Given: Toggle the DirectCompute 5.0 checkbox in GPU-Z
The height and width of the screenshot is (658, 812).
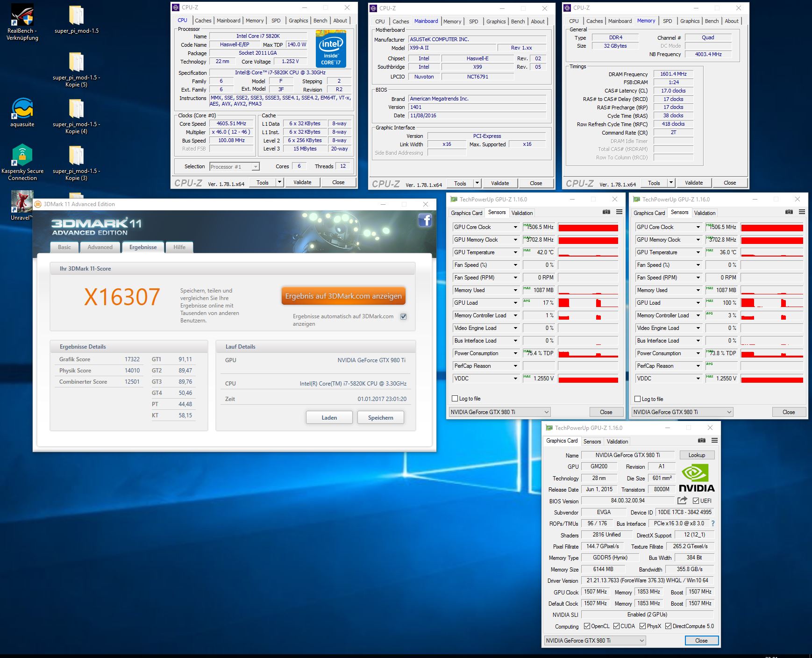Looking at the screenshot, I should point(668,626).
